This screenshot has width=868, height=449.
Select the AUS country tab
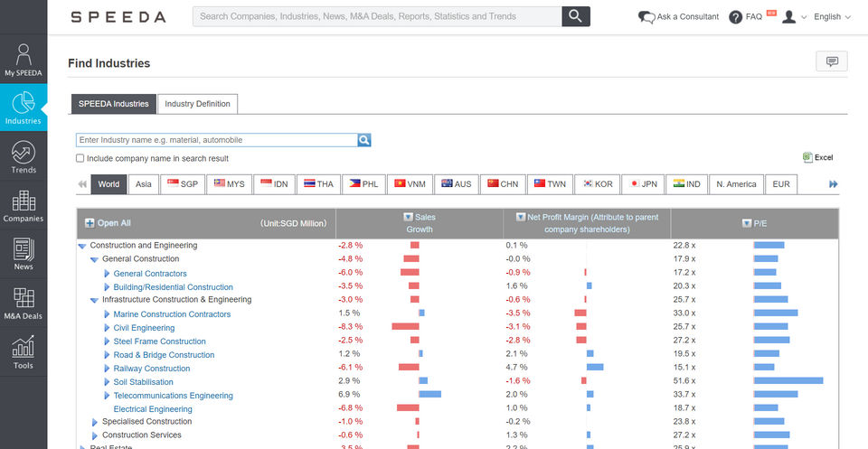[457, 184]
